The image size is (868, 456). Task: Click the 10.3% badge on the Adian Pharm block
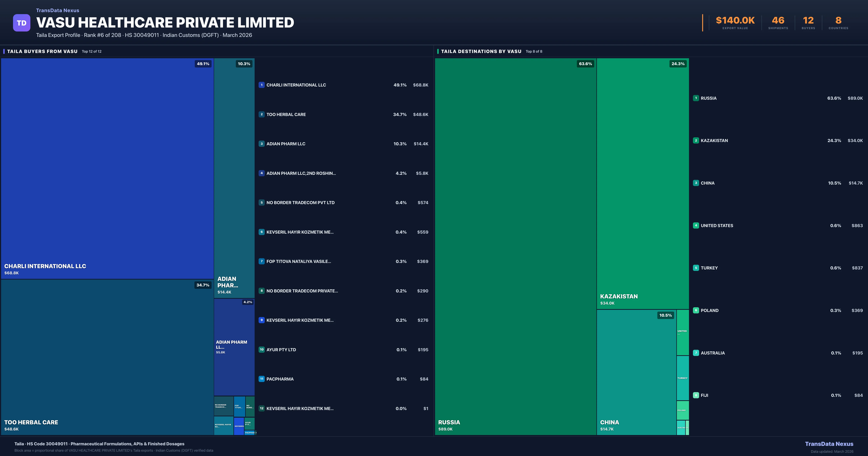(x=244, y=64)
